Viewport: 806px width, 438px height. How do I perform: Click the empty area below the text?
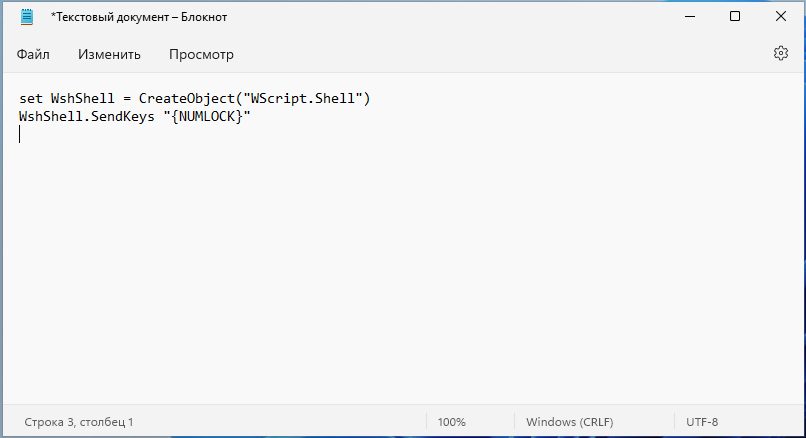400,280
